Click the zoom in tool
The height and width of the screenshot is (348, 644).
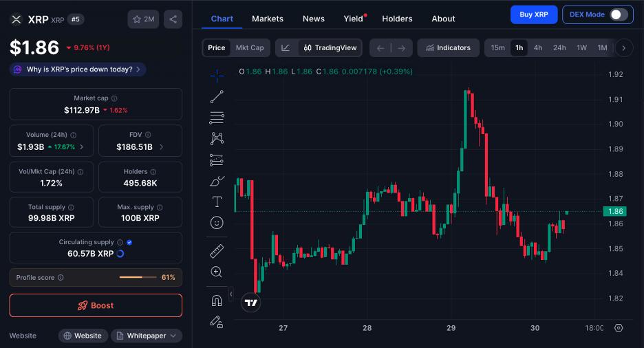(217, 272)
